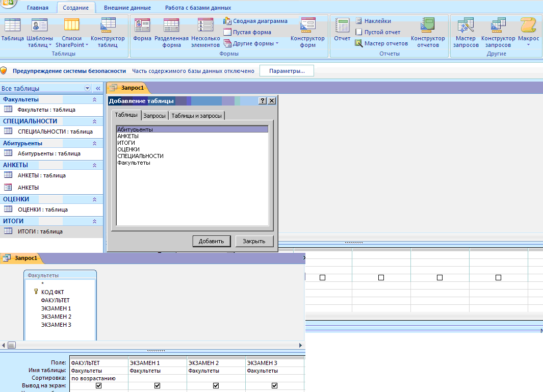Click the Параметры... security button
The image size is (543, 392).
pyautogui.click(x=287, y=71)
